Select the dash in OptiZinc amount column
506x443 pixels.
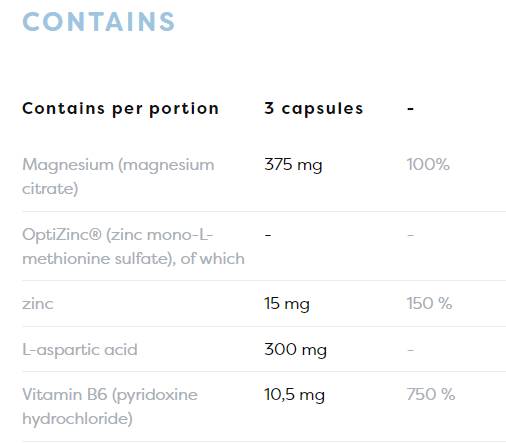click(x=268, y=235)
